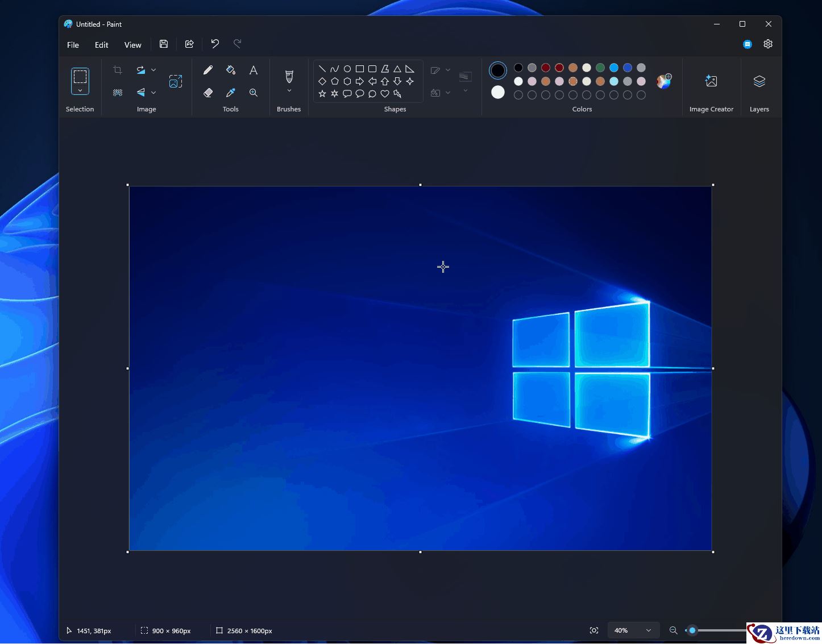
Task: Redo the undone action
Action: click(x=238, y=44)
